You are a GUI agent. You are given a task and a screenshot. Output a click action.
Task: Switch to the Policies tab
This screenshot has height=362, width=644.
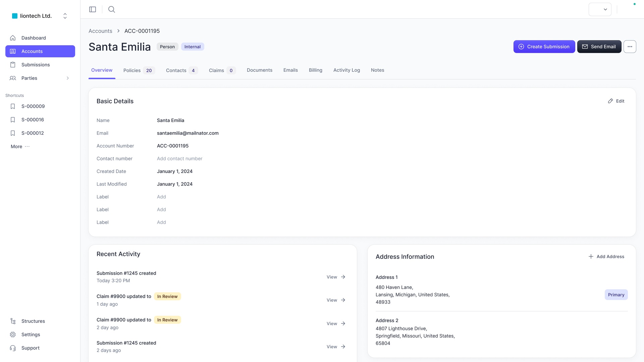[139, 70]
